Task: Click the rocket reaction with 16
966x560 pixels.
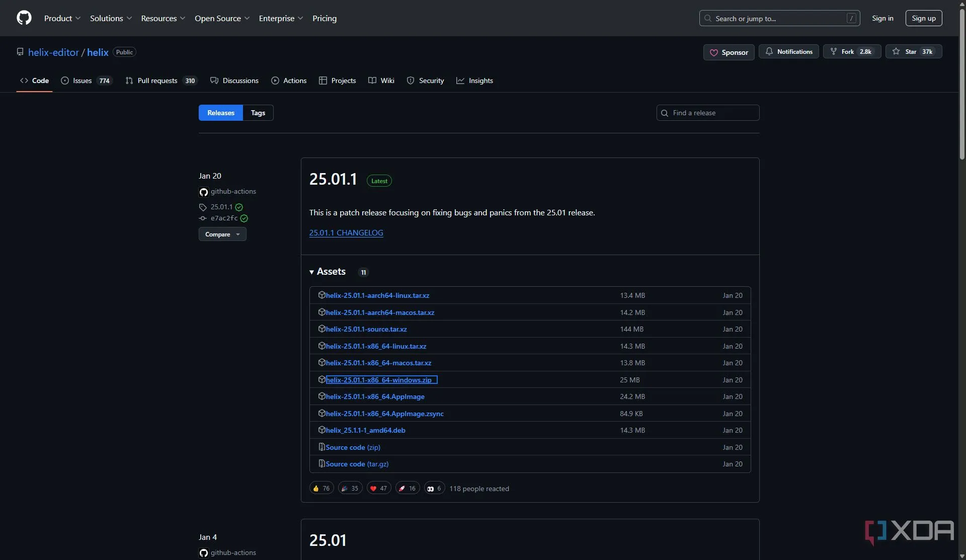Action: click(x=408, y=488)
